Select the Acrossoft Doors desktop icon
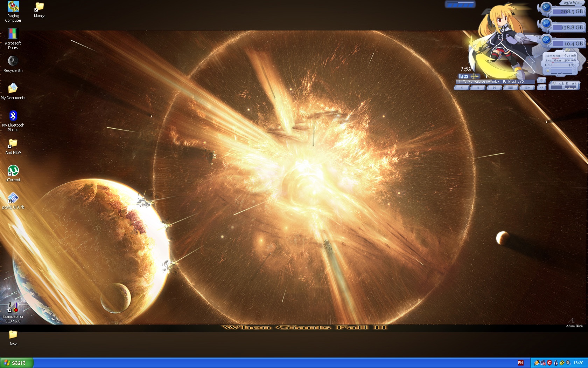 pos(13,39)
